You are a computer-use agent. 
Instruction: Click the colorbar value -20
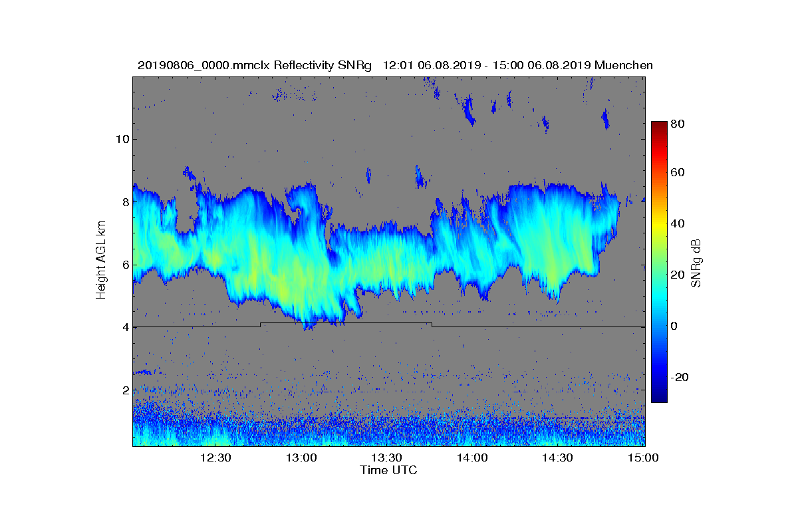(x=680, y=377)
